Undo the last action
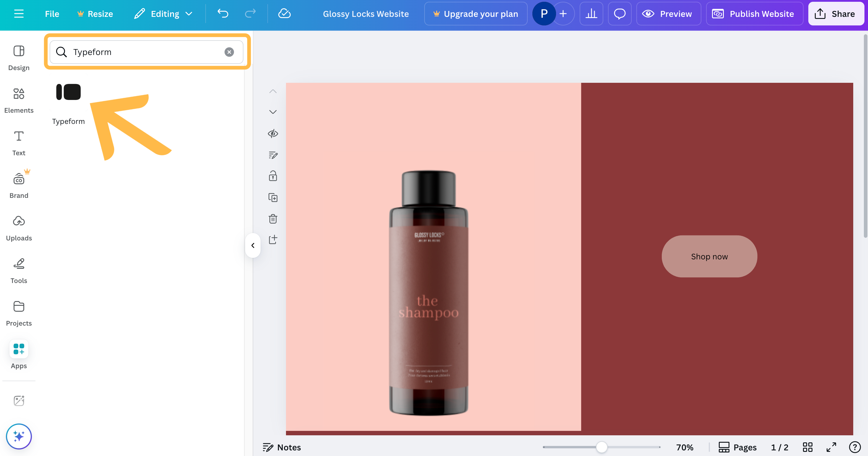This screenshot has height=456, width=868. 223,14
